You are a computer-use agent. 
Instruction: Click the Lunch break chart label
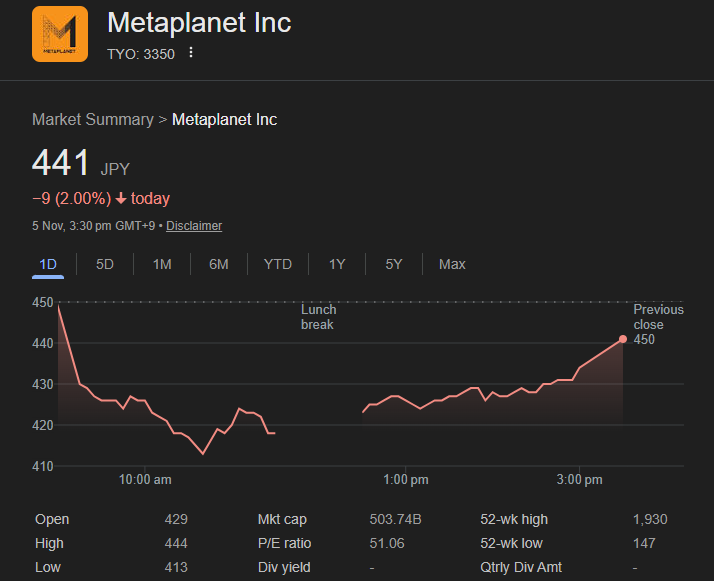318,317
